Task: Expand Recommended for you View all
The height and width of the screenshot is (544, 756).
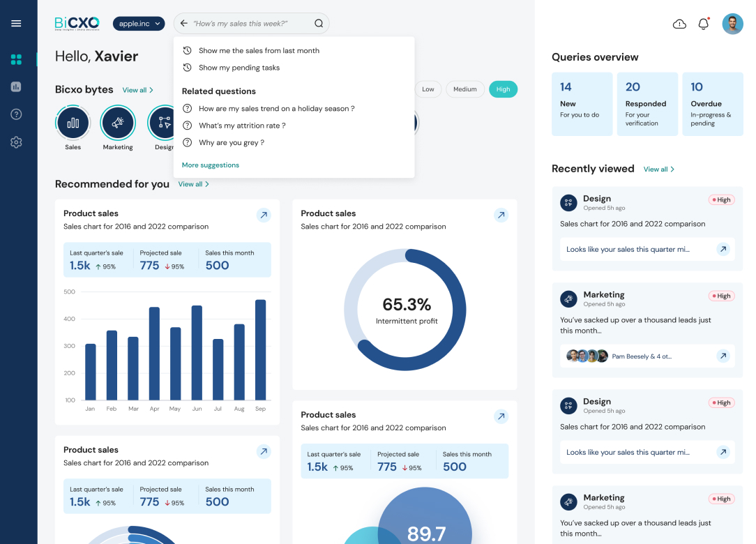Action: tap(193, 184)
